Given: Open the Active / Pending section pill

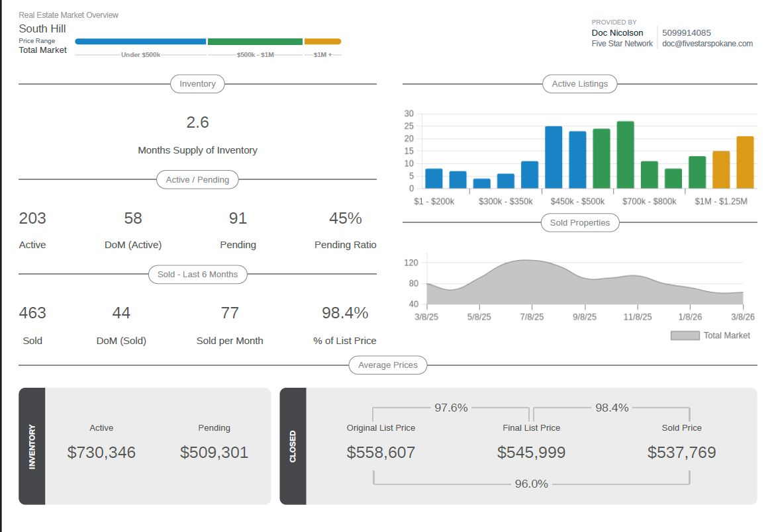Looking at the screenshot, I should pos(197,179).
